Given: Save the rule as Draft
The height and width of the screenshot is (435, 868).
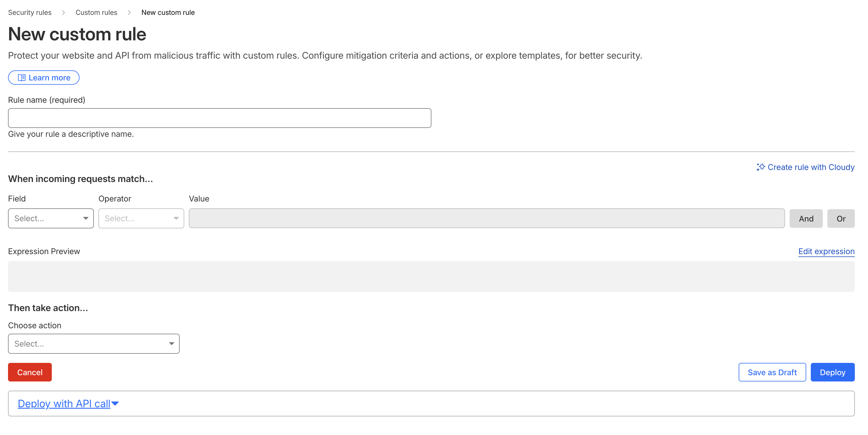Looking at the screenshot, I should [x=772, y=372].
